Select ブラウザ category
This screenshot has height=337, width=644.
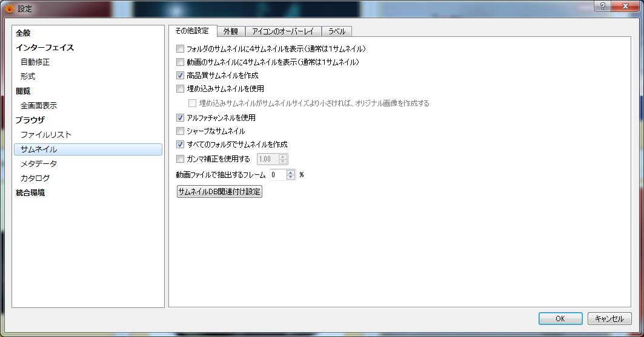(30, 120)
